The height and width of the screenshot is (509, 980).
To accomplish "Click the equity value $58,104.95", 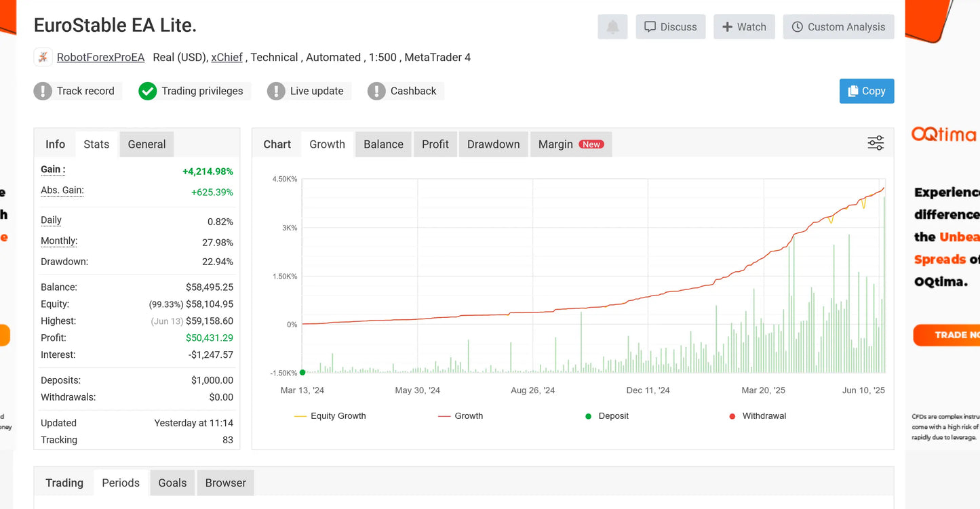I will point(210,304).
